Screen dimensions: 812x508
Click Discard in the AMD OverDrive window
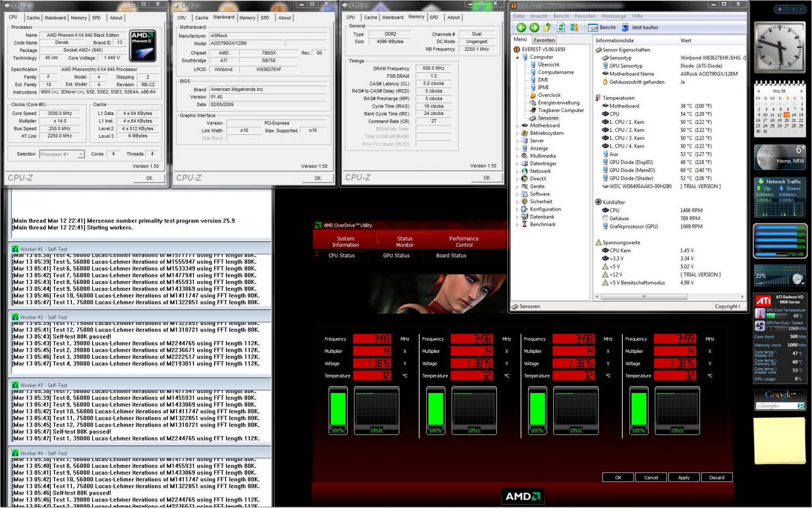click(716, 477)
